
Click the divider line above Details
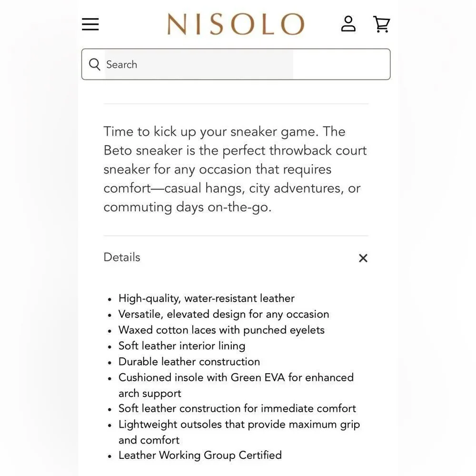pos(236,236)
